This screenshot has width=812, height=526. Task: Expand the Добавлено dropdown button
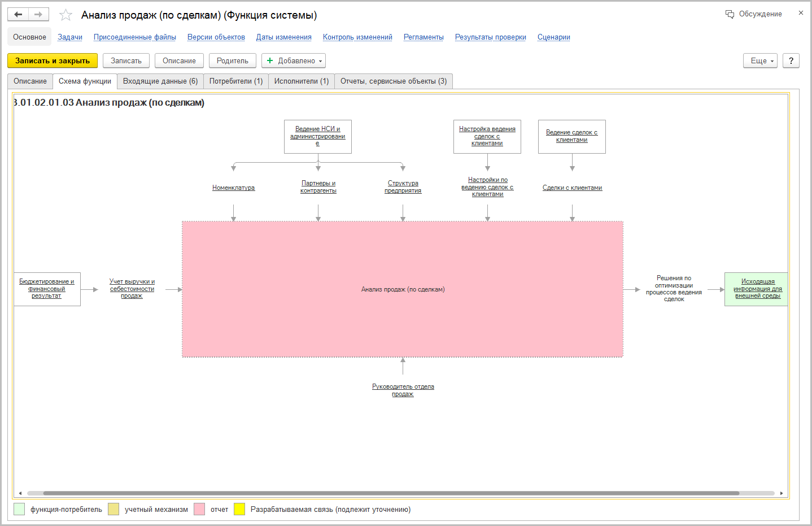click(x=294, y=60)
